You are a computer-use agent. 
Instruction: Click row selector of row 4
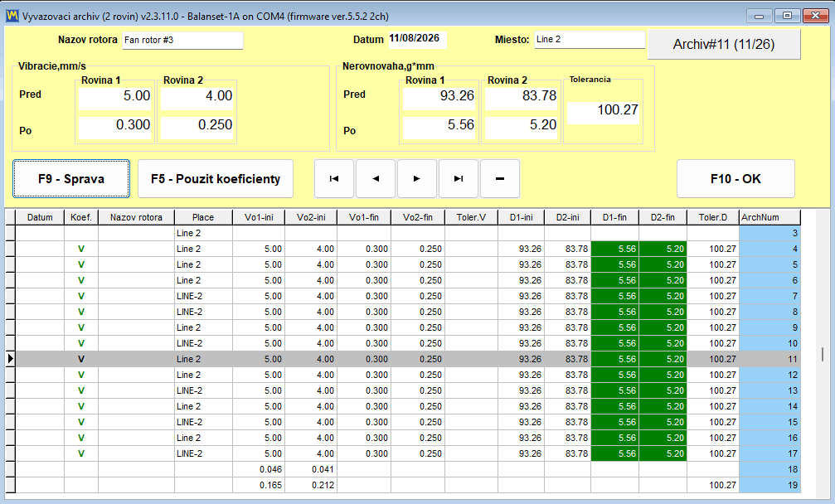click(x=10, y=249)
